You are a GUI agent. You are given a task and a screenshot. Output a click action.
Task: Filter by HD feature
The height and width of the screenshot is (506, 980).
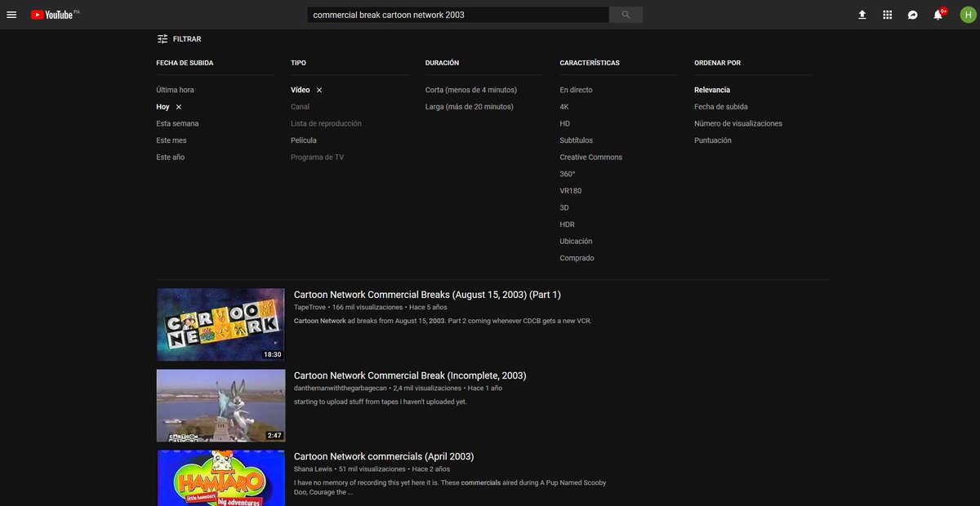pos(565,123)
